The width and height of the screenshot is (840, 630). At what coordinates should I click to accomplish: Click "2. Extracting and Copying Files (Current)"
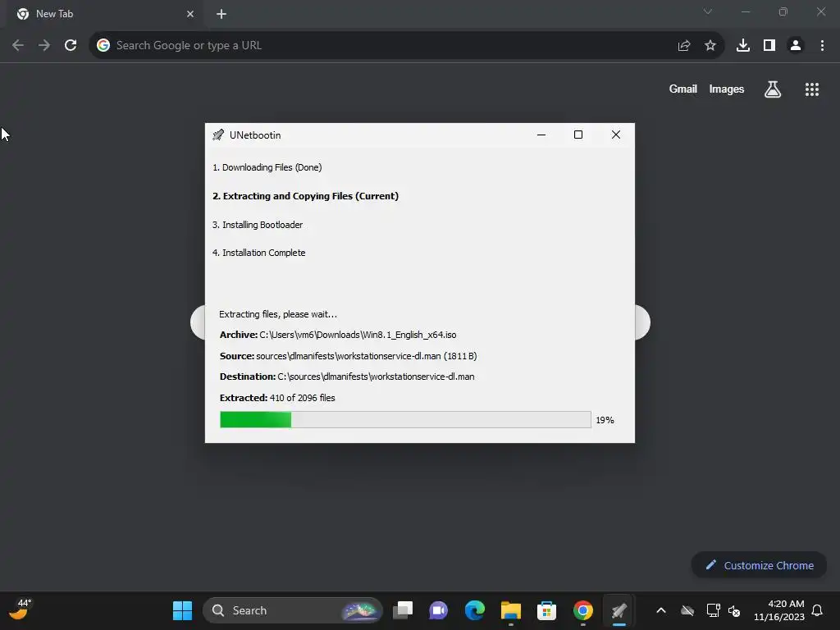click(x=305, y=196)
